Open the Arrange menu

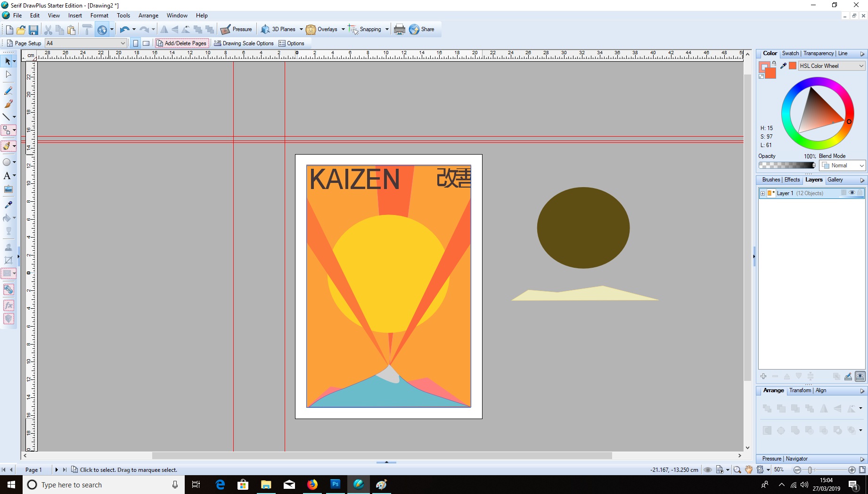pos(148,16)
